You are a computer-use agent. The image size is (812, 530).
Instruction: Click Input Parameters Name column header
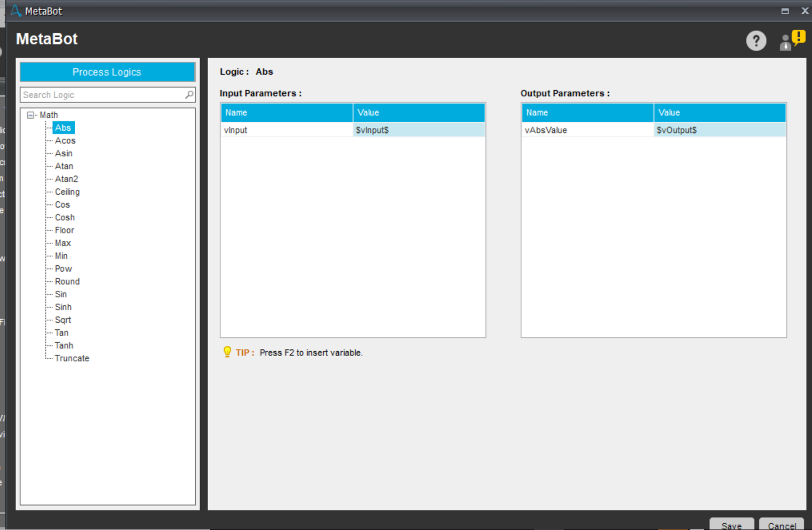pos(287,113)
